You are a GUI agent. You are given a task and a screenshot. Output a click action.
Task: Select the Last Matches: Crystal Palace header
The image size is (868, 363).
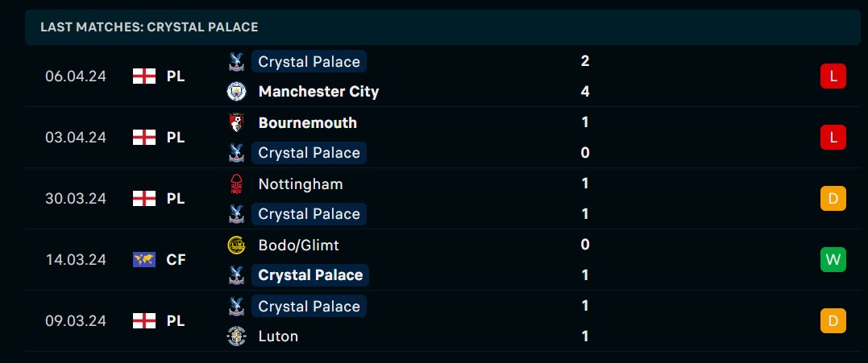[x=149, y=27]
